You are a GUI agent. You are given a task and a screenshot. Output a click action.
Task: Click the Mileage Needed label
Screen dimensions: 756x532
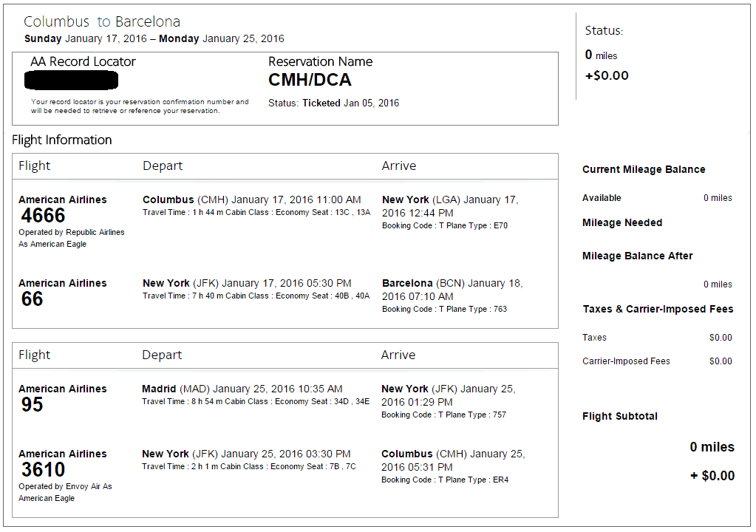[x=622, y=222]
